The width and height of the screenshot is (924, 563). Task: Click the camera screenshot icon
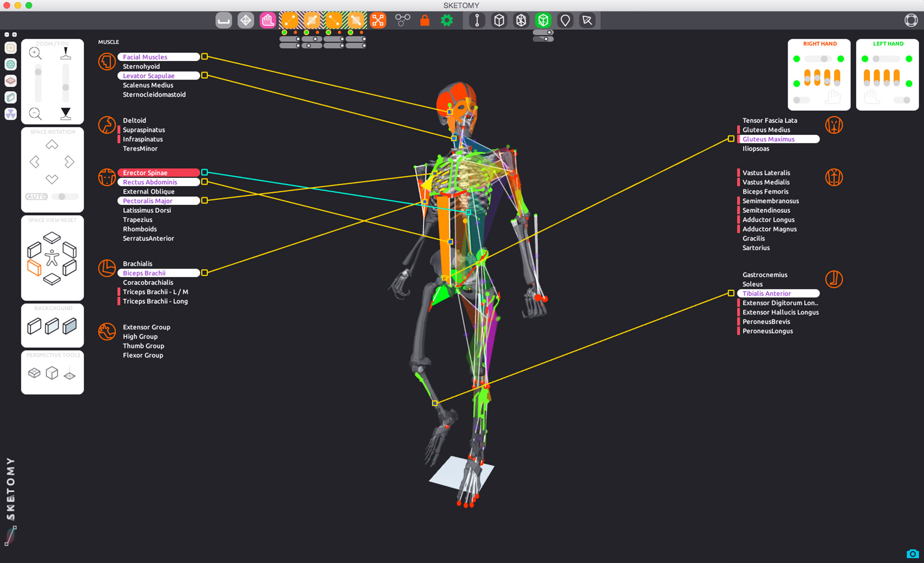(x=912, y=553)
